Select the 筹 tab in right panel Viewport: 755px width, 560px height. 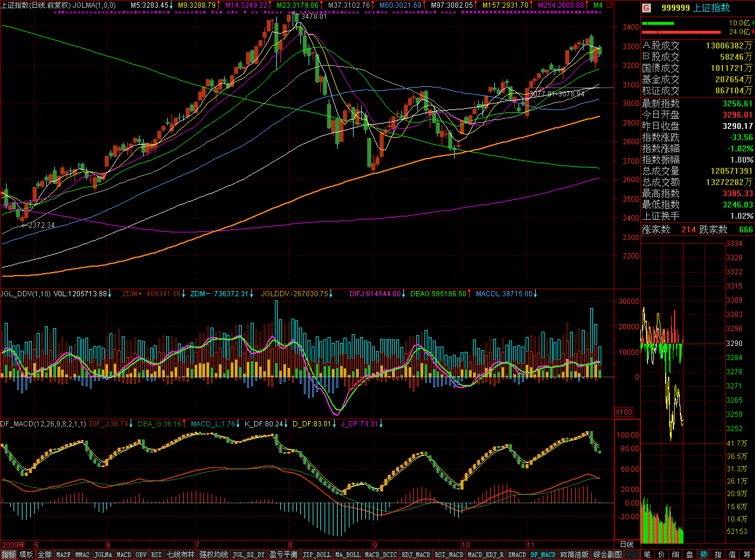747,555
